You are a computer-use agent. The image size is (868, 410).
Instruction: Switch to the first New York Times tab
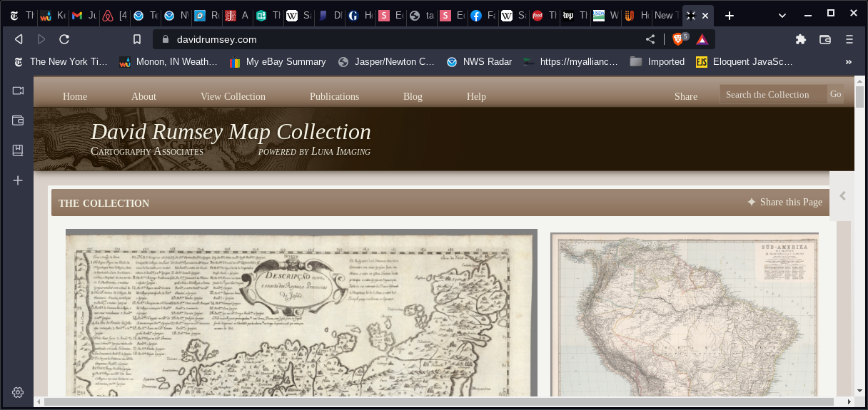(x=21, y=15)
